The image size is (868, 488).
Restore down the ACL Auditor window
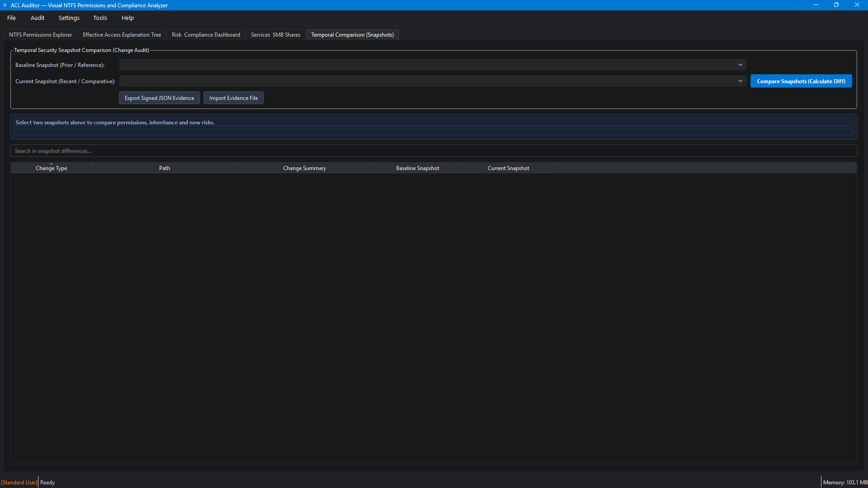pos(836,5)
